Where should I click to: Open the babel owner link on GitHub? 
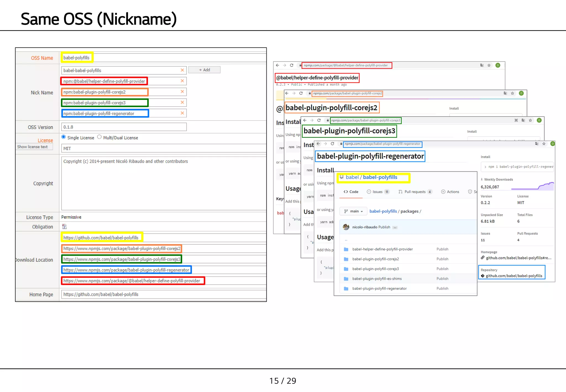coord(352,177)
